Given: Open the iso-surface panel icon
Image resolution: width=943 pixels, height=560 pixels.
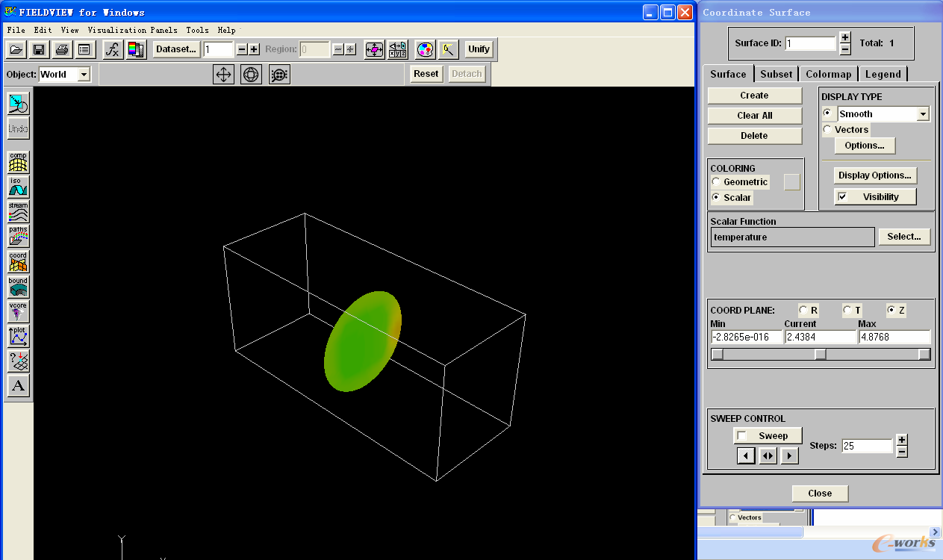Looking at the screenshot, I should 18,187.
